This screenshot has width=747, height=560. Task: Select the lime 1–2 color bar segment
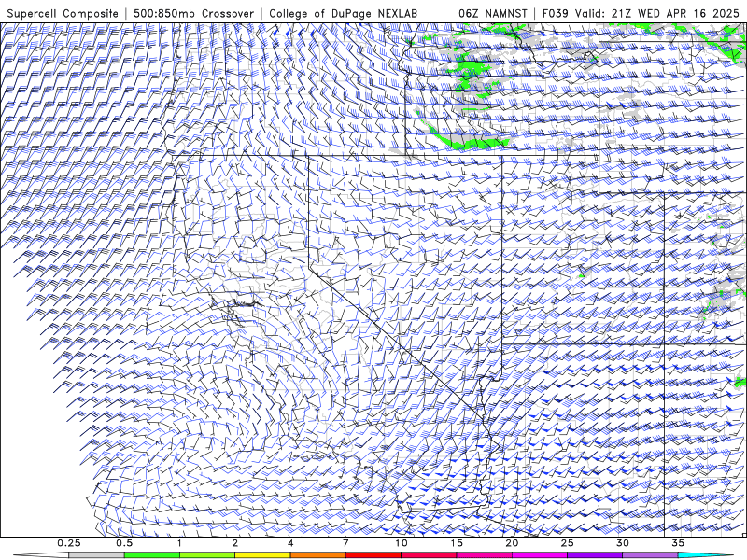(x=206, y=555)
